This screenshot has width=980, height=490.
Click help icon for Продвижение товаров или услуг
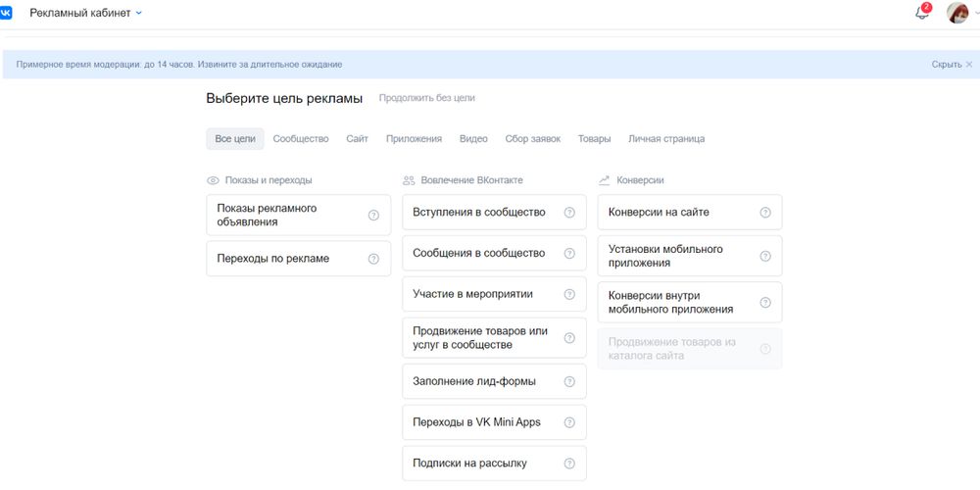(569, 338)
